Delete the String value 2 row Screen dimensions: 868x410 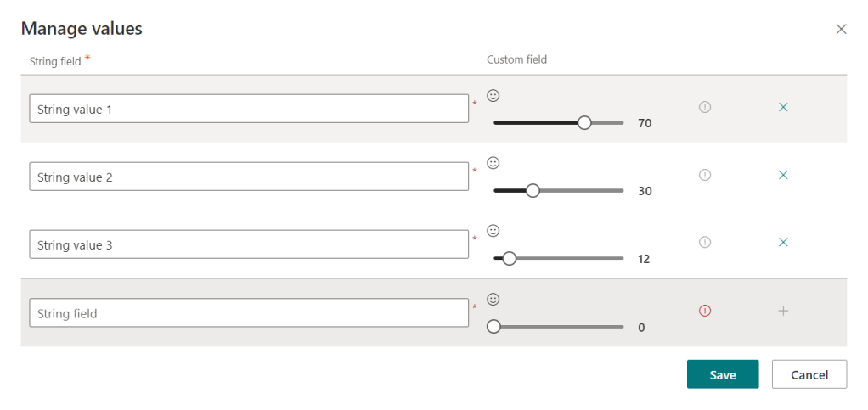(783, 175)
